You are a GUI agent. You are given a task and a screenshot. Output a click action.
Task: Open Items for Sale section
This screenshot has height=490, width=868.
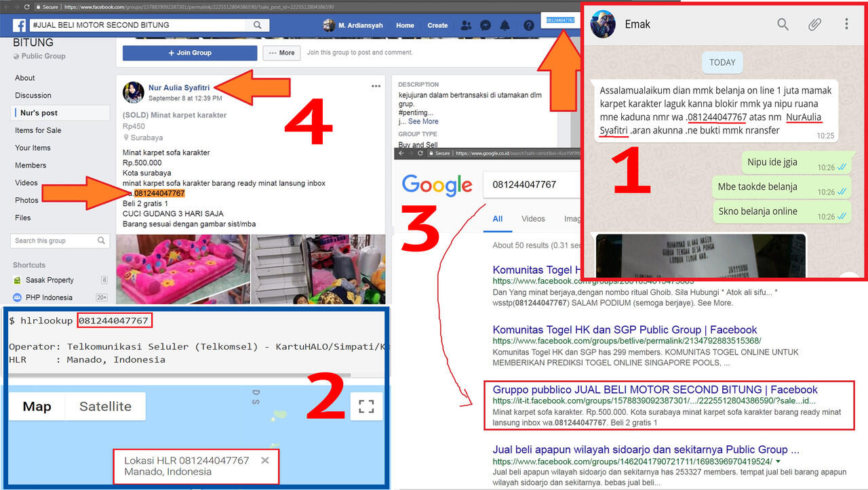coord(38,130)
